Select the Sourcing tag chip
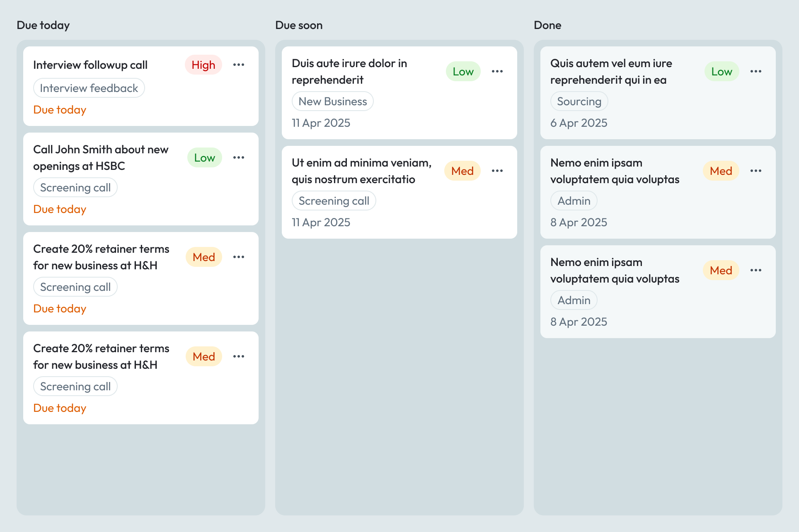 tap(579, 101)
